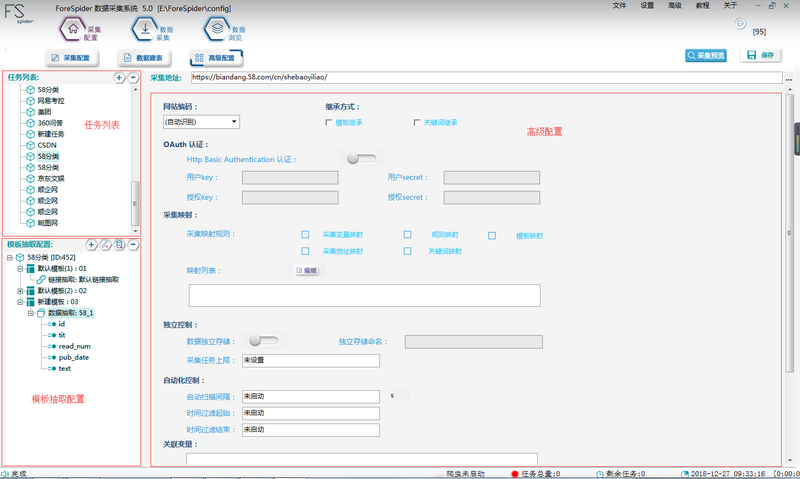Click the cube icon beside CSDN task

coord(31,145)
